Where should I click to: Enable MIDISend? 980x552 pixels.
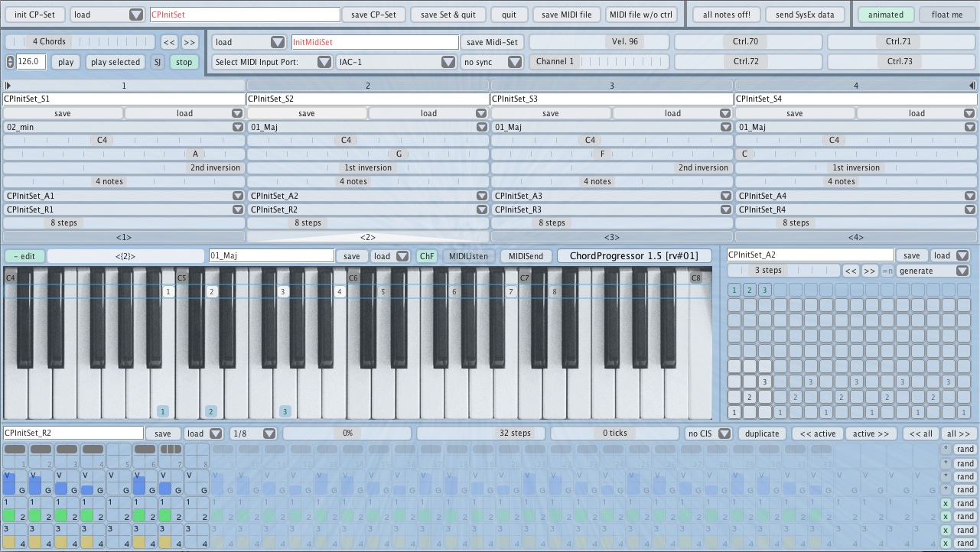click(526, 256)
